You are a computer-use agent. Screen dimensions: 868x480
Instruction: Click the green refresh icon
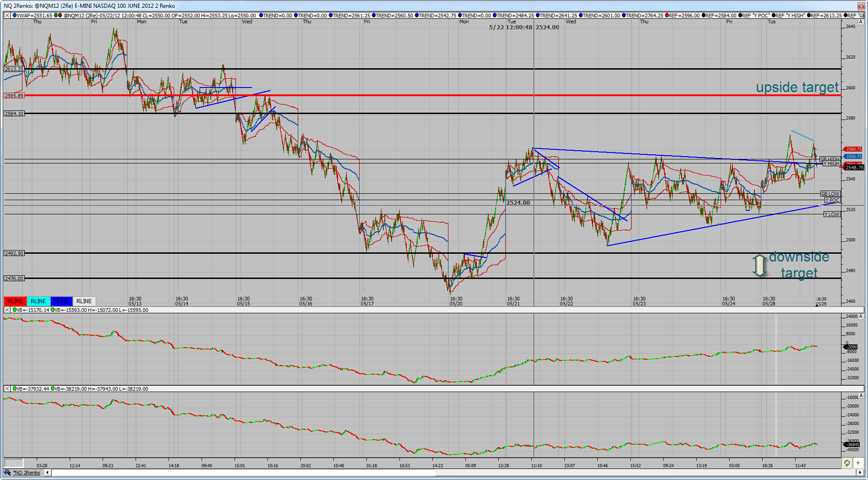[x=847, y=463]
